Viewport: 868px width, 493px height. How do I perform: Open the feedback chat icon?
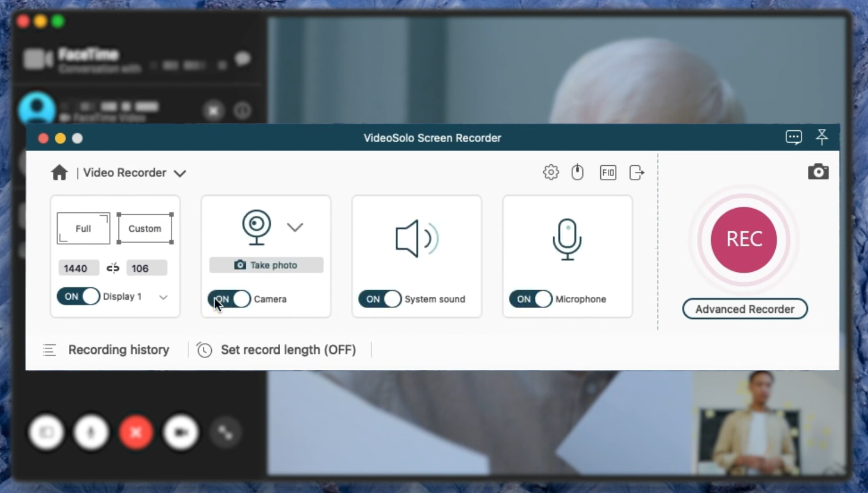[794, 137]
